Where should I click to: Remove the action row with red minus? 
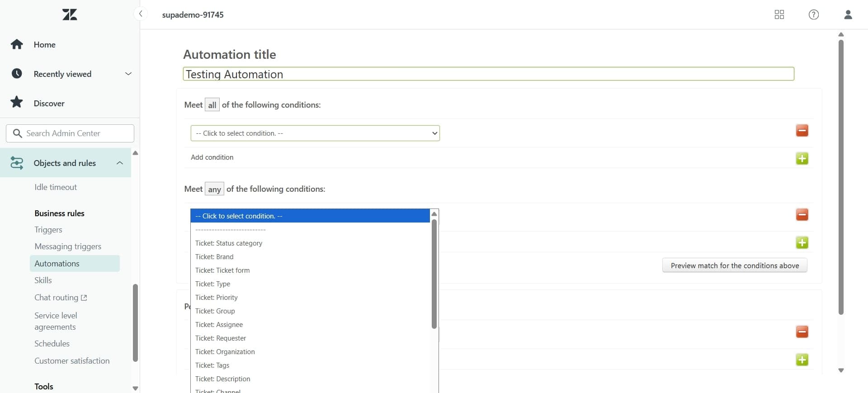(x=802, y=332)
